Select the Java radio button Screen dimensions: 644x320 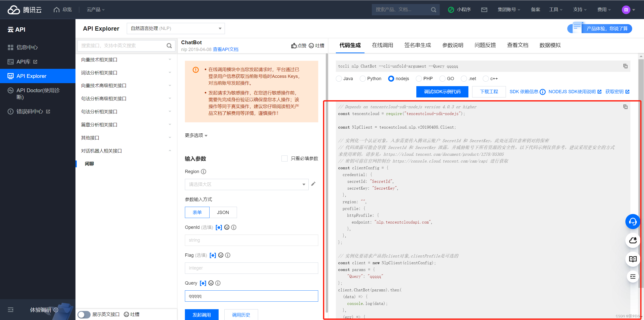pos(339,79)
